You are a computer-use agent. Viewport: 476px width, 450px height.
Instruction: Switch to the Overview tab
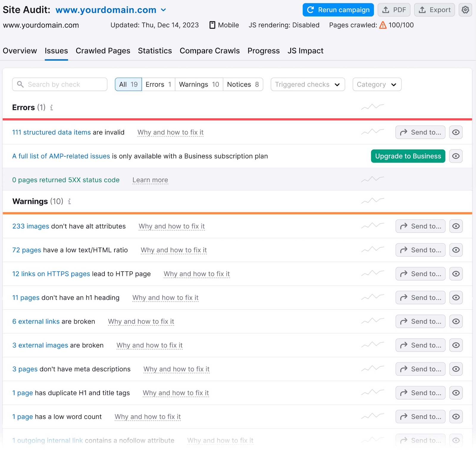pyautogui.click(x=20, y=51)
